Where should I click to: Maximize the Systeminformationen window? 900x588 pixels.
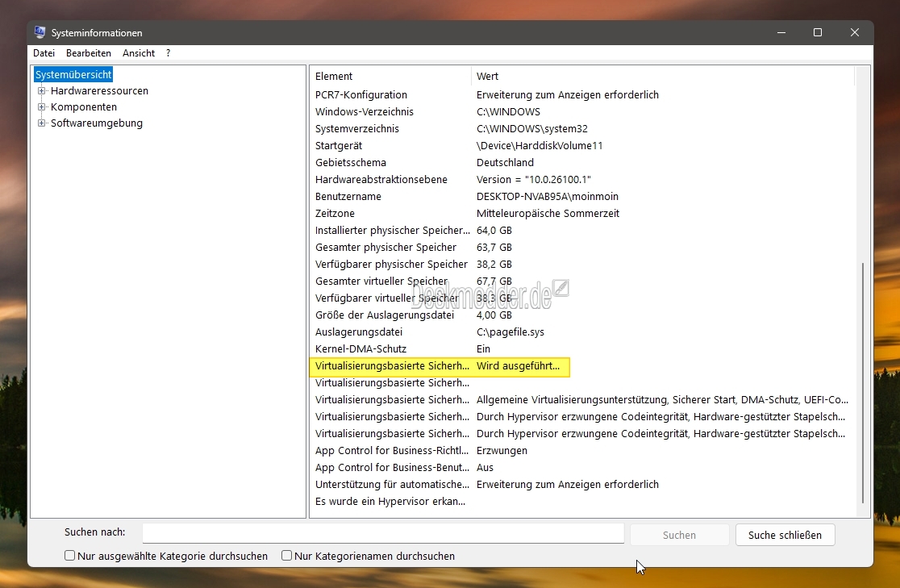[x=818, y=33]
